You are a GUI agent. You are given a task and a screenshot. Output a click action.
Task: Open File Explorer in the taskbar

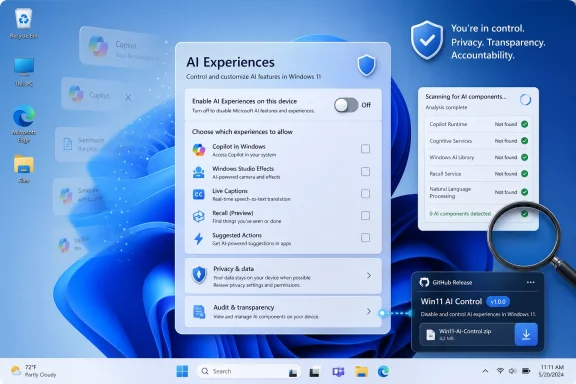click(x=361, y=372)
